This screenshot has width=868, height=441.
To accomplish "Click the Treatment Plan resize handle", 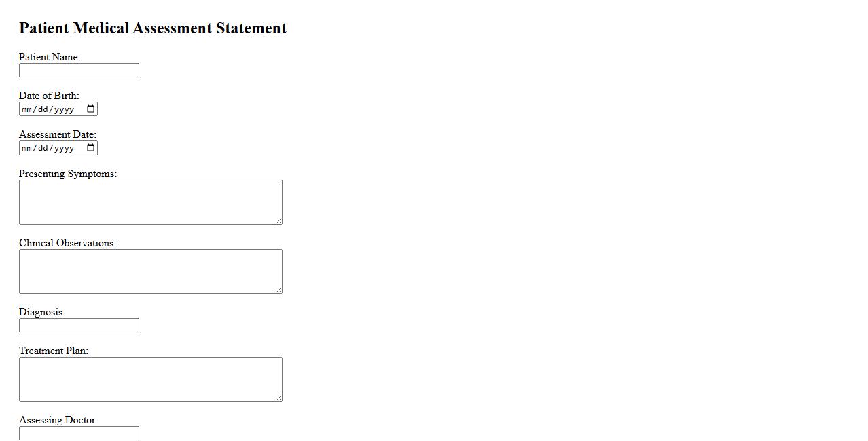I will click(278, 398).
